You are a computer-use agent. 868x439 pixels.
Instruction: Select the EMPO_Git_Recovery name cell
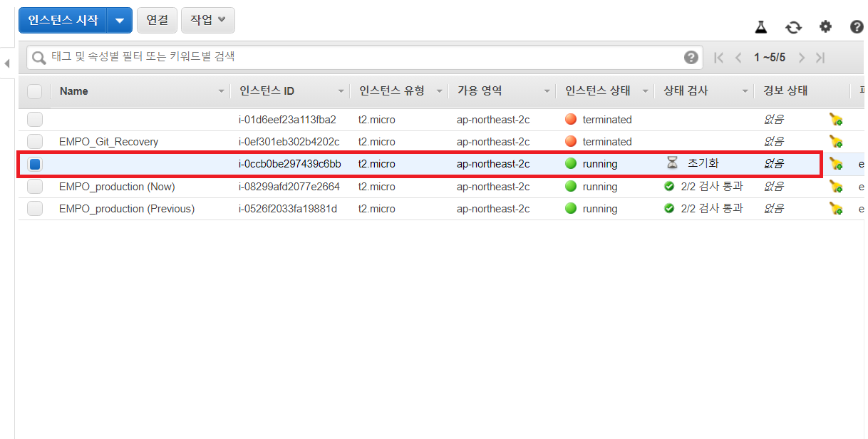click(x=108, y=142)
